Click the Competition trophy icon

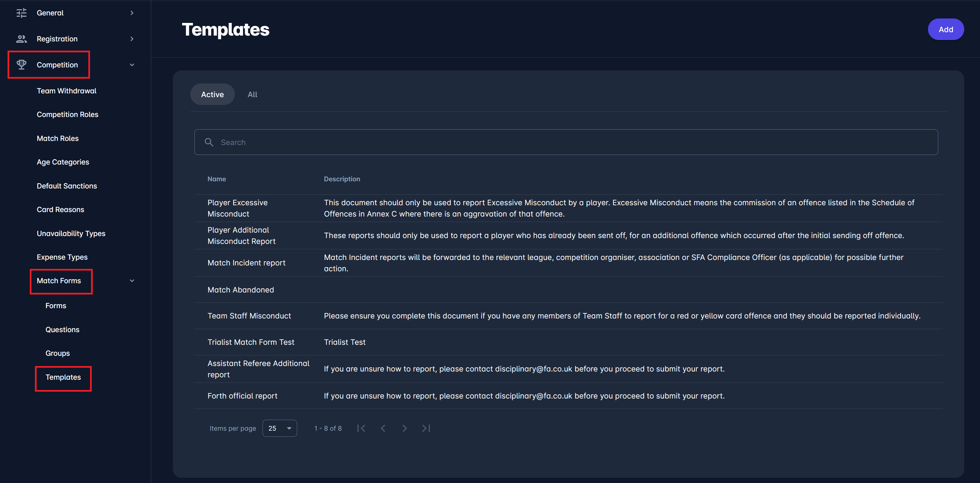click(21, 65)
